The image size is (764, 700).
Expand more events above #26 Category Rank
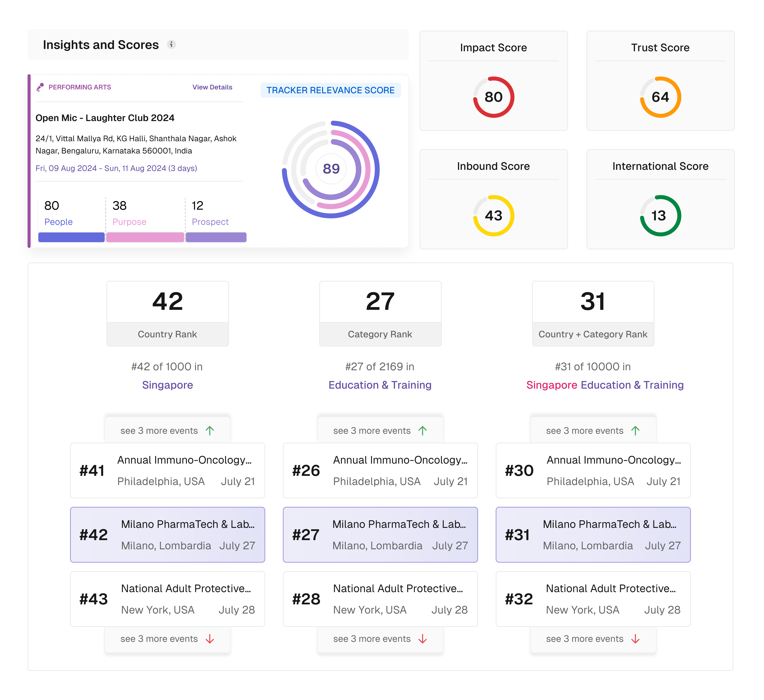tap(380, 431)
